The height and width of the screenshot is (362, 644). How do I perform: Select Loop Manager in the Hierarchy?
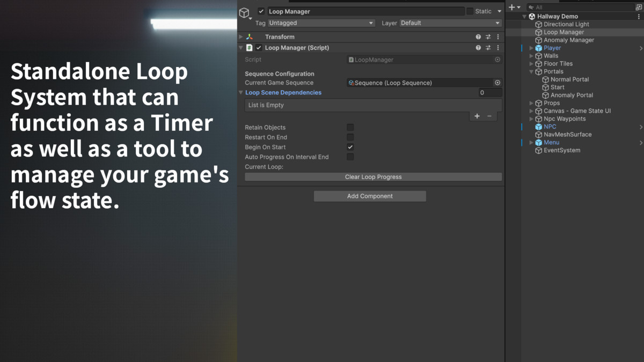pyautogui.click(x=563, y=32)
